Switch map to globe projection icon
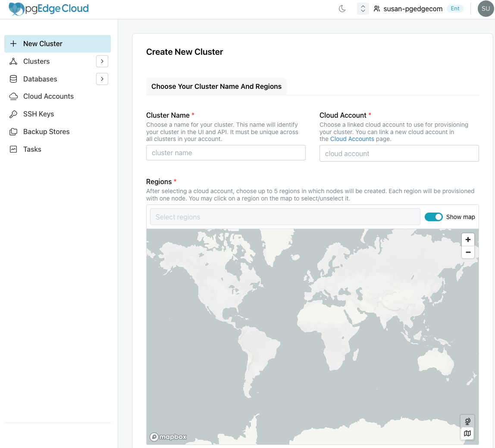 coord(467,421)
